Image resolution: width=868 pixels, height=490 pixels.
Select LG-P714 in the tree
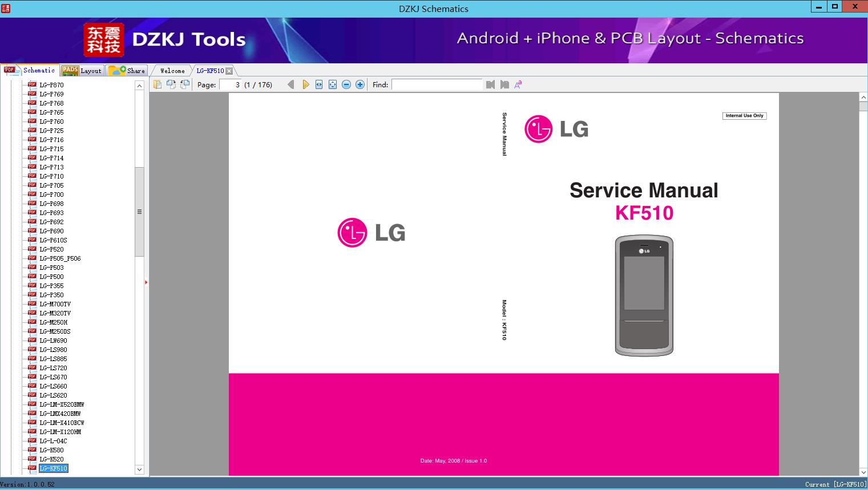tap(51, 158)
